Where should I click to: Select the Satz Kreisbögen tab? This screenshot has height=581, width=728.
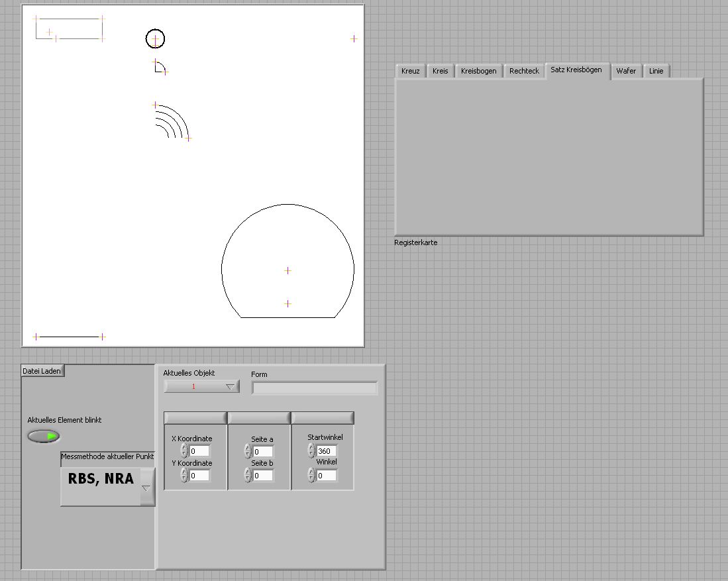click(576, 70)
